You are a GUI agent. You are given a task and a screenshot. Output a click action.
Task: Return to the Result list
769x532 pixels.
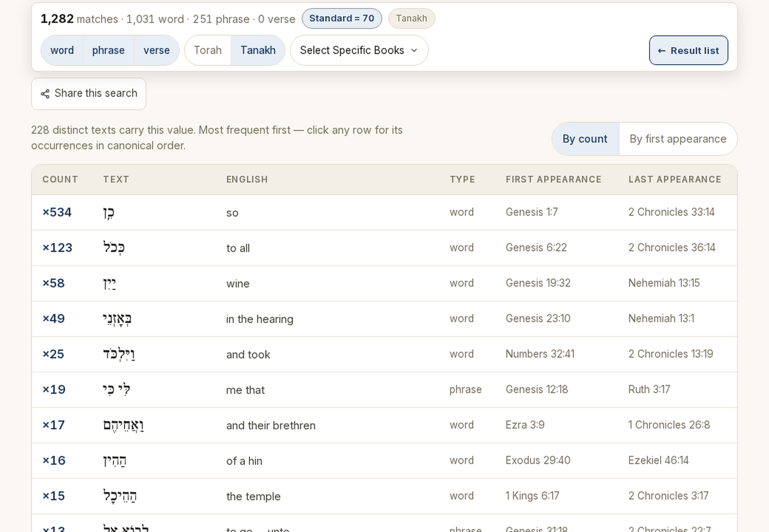688,50
